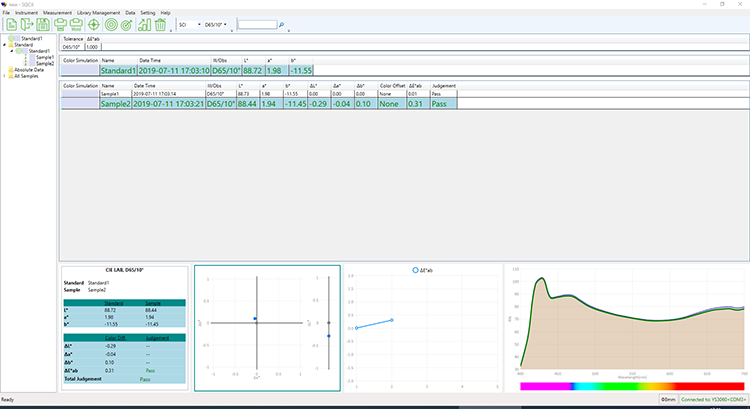Click the Save disk toolbar icon
Viewport: 750px width, 409px height.
coord(43,24)
